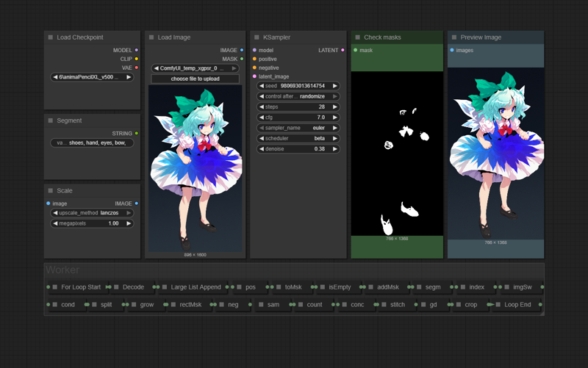
Task: Click the IMAGE output port on Load Image
Action: click(x=242, y=50)
